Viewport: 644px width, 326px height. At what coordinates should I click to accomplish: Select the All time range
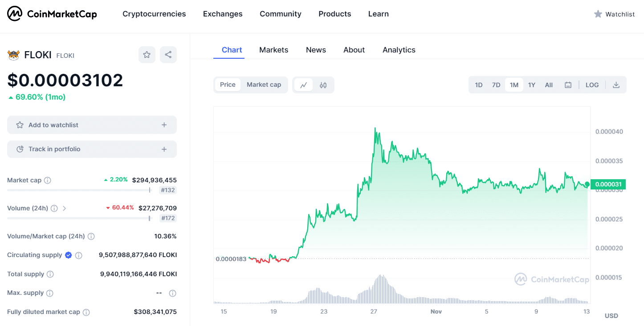click(x=549, y=85)
